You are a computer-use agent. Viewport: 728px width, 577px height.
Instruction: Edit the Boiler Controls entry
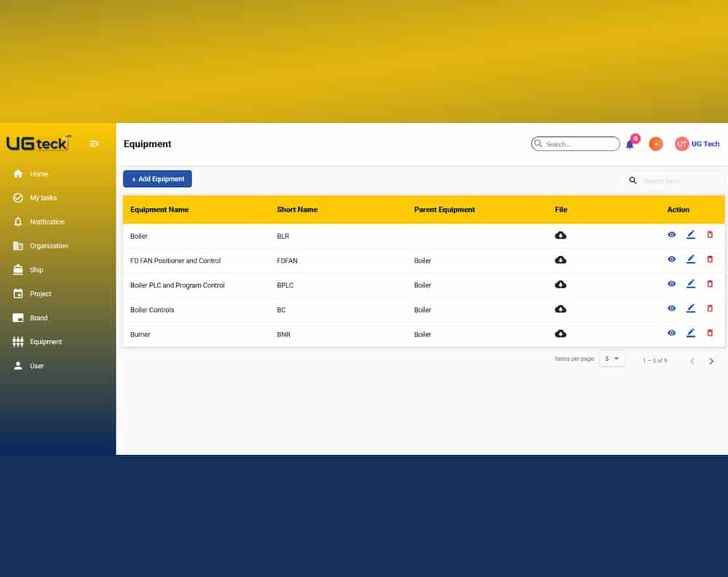pos(691,309)
